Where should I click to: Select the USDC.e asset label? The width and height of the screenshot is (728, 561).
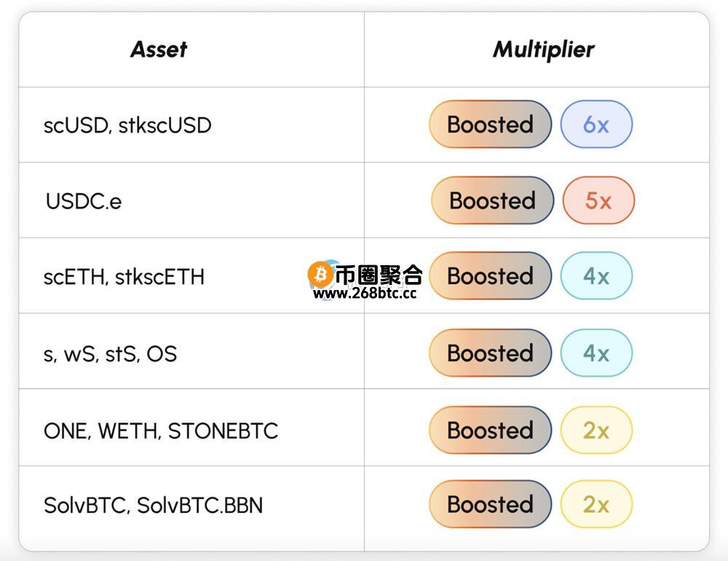[x=84, y=201]
